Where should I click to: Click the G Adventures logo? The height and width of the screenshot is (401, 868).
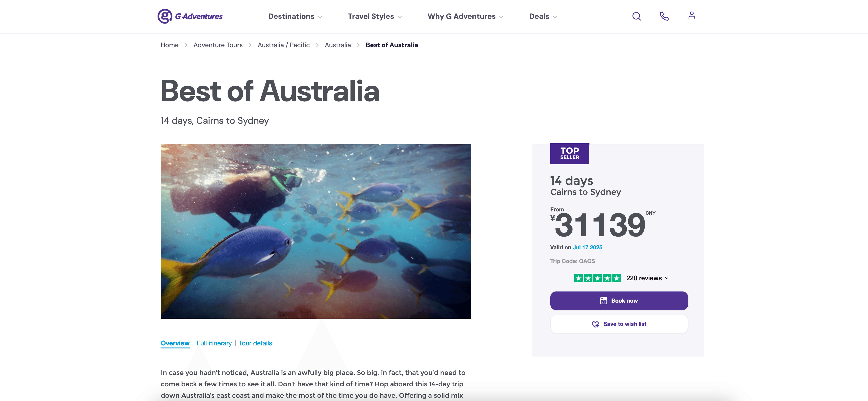pyautogui.click(x=190, y=16)
